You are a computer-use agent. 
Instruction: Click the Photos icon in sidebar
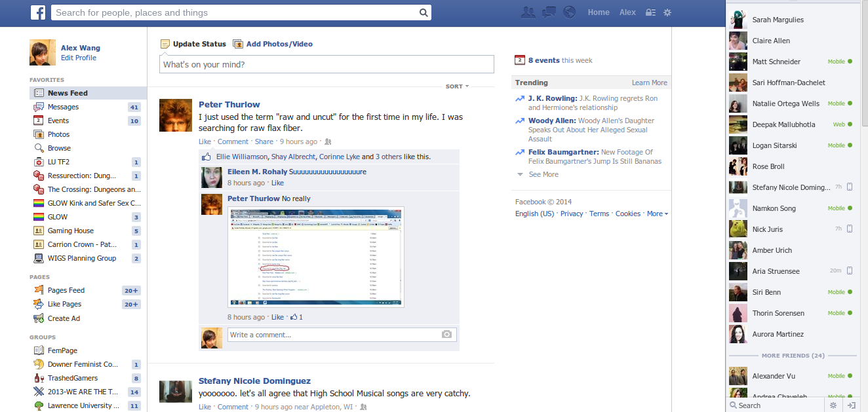(x=39, y=134)
